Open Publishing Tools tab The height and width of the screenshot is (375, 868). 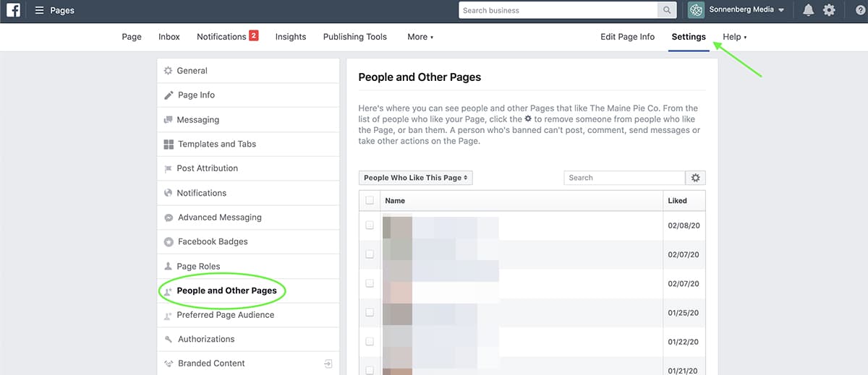[355, 37]
